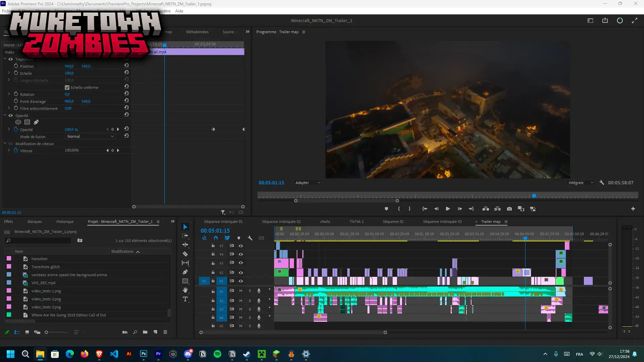Select the Track Select Forward tool

(186, 236)
